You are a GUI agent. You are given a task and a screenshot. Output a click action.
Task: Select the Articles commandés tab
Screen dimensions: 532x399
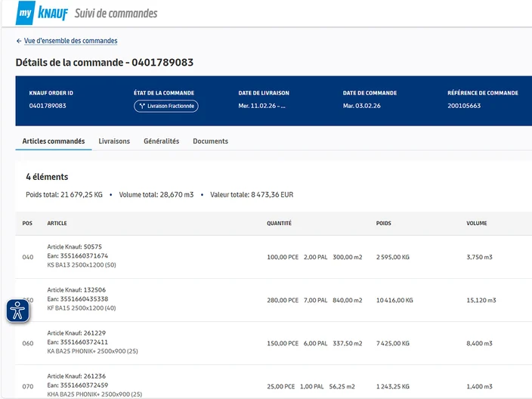(x=54, y=141)
